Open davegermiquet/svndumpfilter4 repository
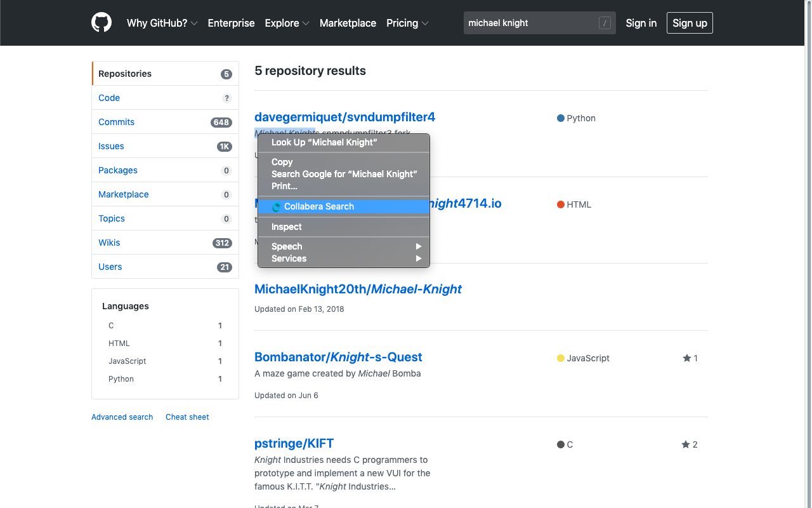812x508 pixels. pyautogui.click(x=344, y=117)
